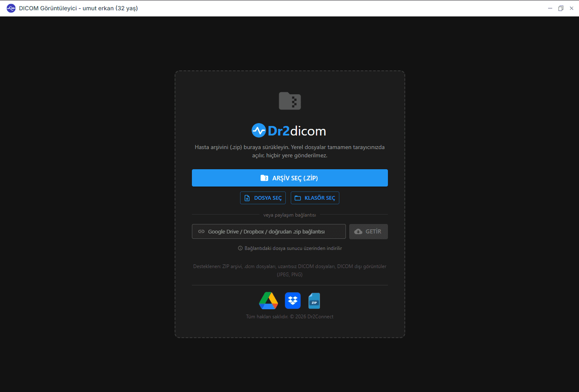Viewport: 579px width, 392px height.
Task: Click the Google Drive logo icon
Action: point(268,301)
